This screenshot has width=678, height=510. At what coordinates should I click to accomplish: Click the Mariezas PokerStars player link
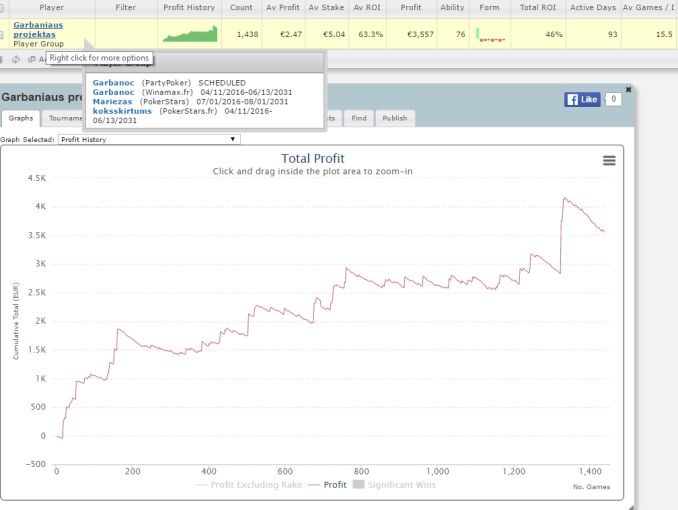click(x=113, y=101)
